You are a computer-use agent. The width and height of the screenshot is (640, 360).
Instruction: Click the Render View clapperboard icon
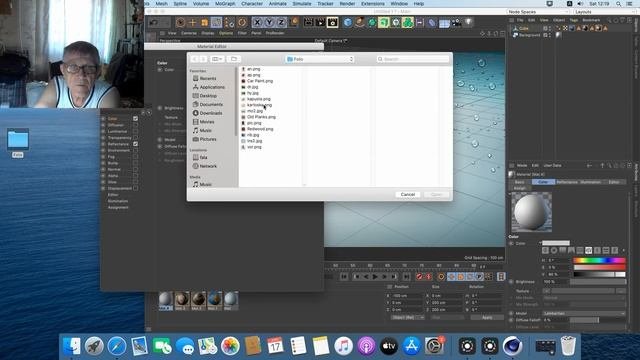click(x=309, y=22)
